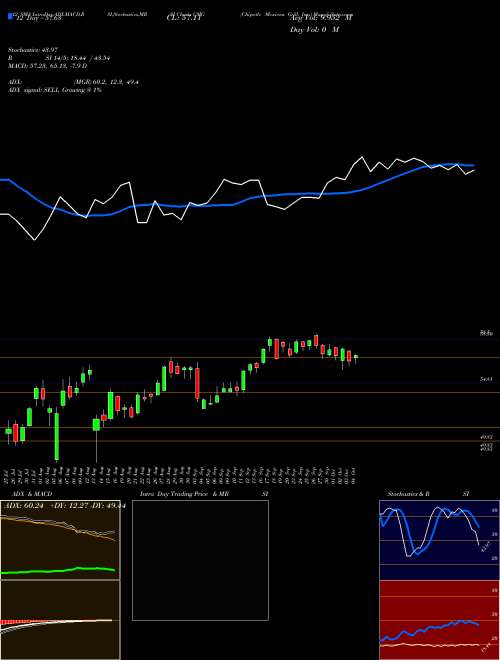Image resolution: width=500 pixels, height=660 pixels.
Task: Select the 'Stochastics: 48.97' reading
Action: coord(33,50)
